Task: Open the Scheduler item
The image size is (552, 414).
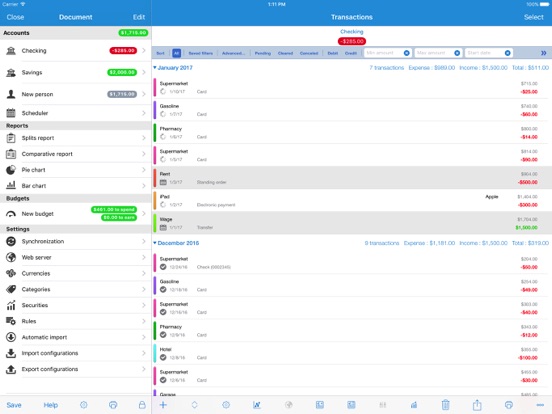Action: [x=76, y=113]
